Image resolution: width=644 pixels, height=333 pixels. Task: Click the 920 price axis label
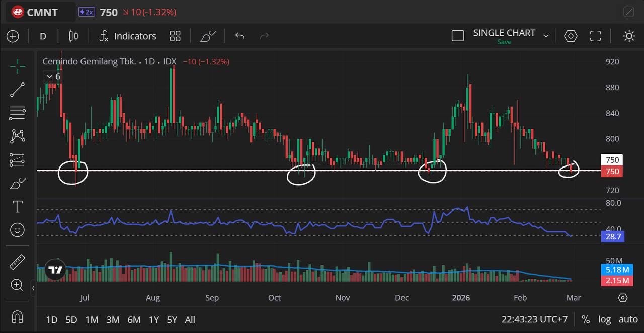point(612,61)
